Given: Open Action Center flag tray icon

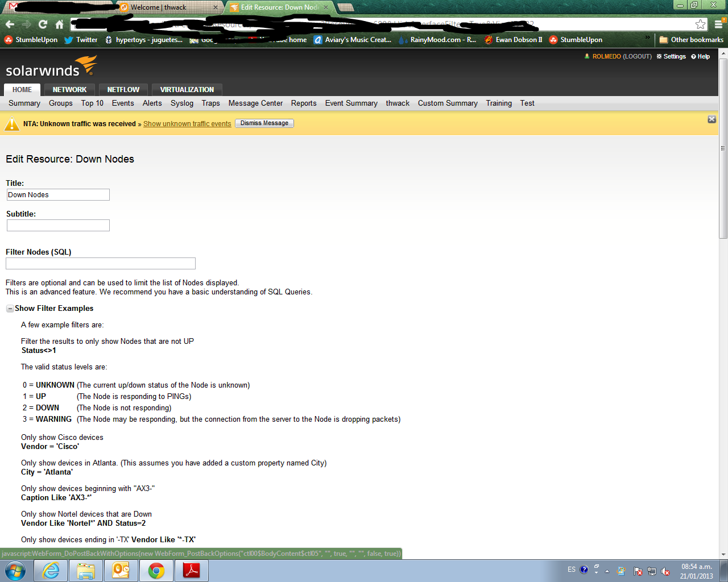Looking at the screenshot, I should pos(638,572).
